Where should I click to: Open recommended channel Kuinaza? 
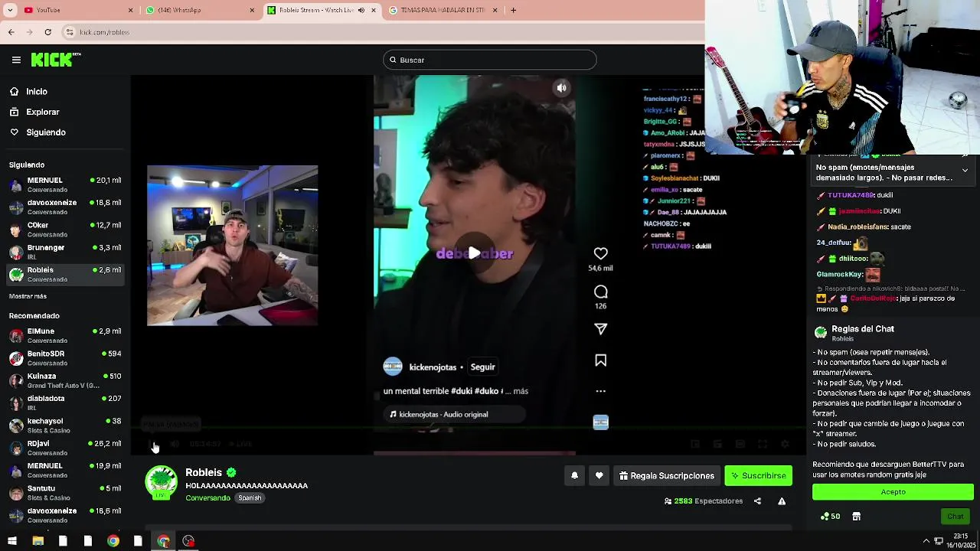[x=65, y=380]
